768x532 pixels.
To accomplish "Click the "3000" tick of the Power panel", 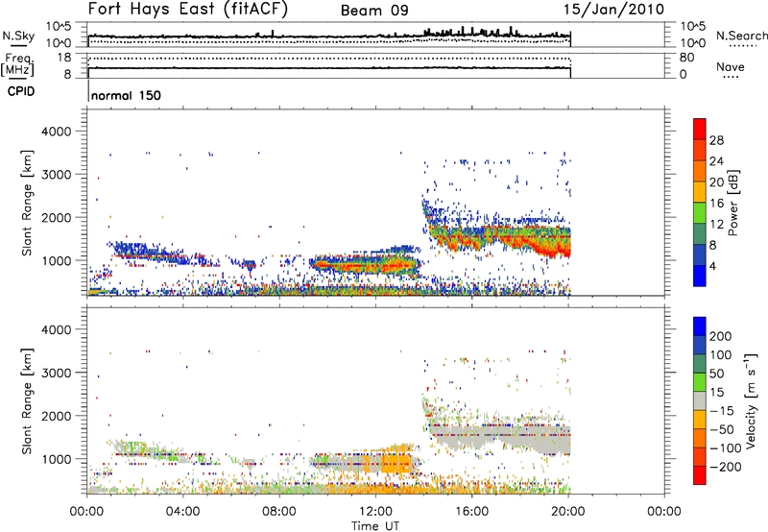I will [x=57, y=175].
